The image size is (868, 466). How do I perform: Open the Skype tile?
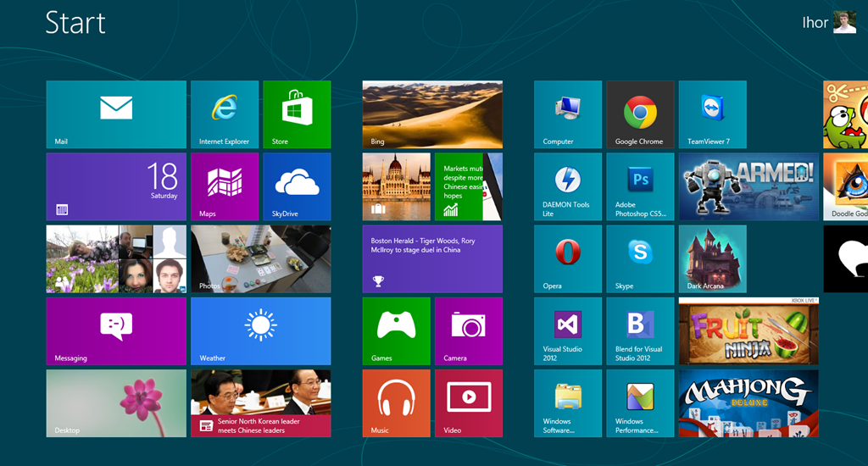coord(641,259)
